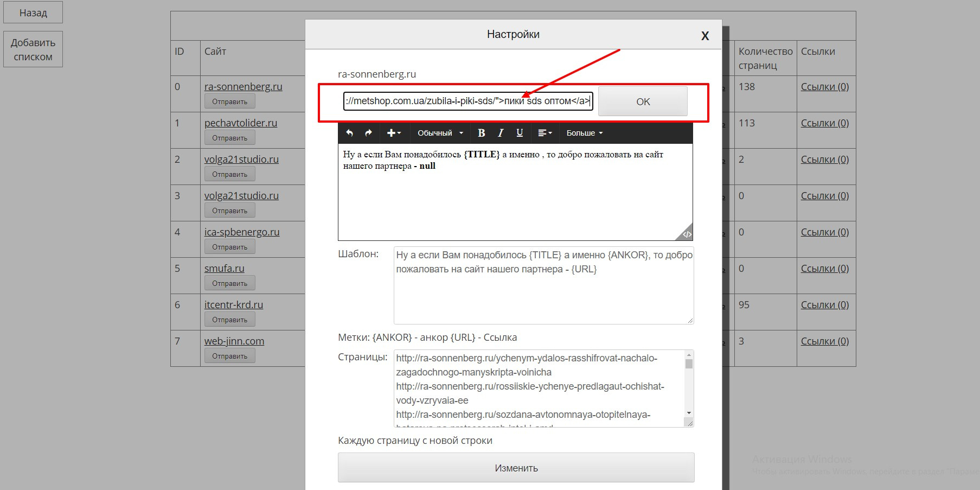Viewport: 980px width, 490px height.
Task: Open the pechavtolider.ru site link
Action: click(241, 123)
